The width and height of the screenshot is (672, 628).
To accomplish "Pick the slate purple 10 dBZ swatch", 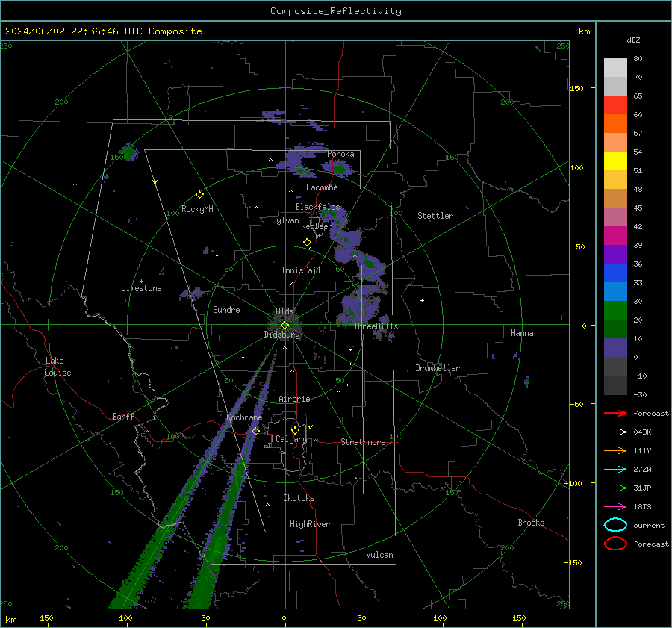I will coord(615,347).
